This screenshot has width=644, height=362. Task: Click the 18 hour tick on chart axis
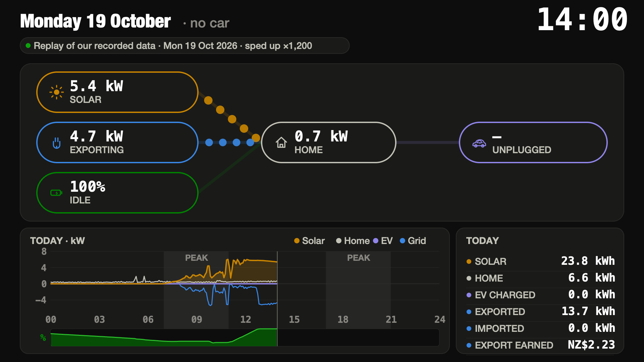pyautogui.click(x=343, y=319)
